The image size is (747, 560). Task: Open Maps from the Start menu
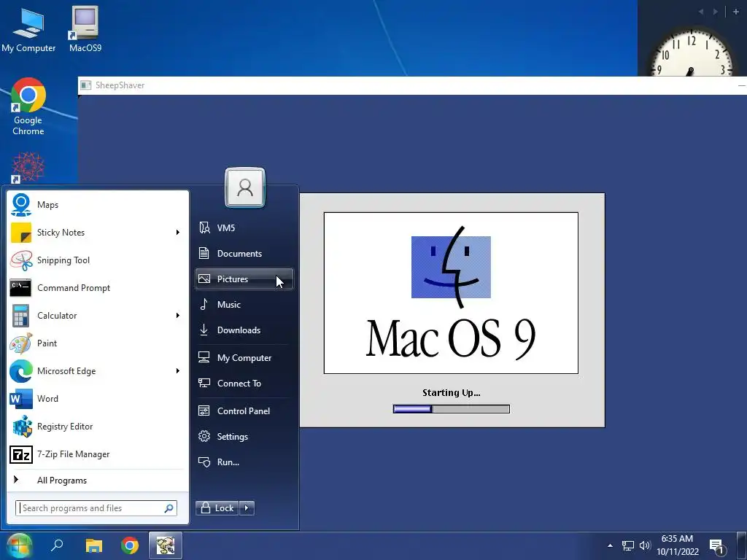(98, 205)
